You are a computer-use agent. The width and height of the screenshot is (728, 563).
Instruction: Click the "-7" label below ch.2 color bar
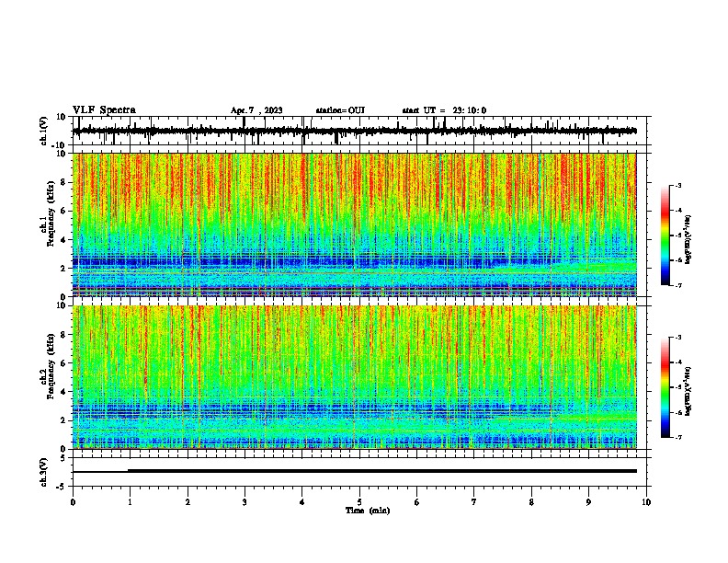click(677, 437)
